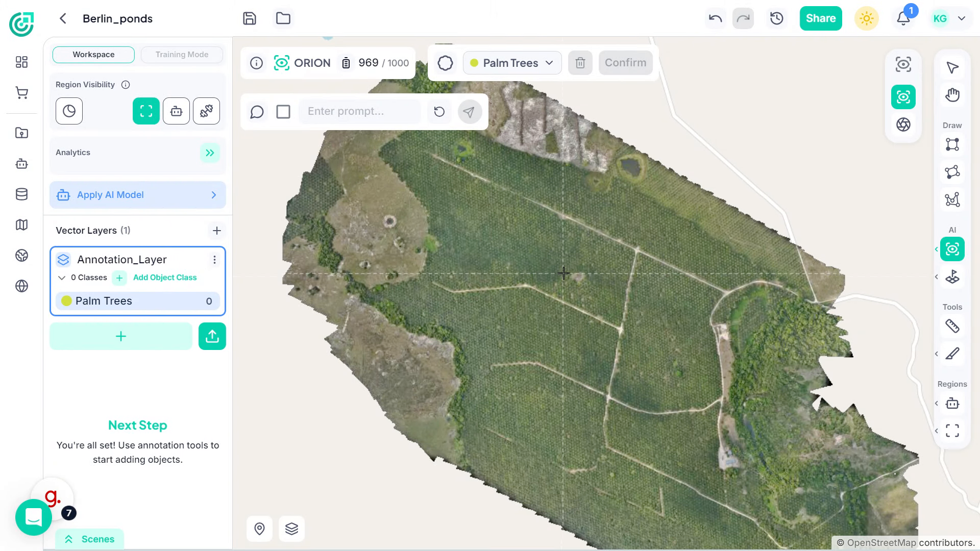This screenshot has width=980, height=551.
Task: Open the database icon in sidebar
Action: click(x=21, y=194)
